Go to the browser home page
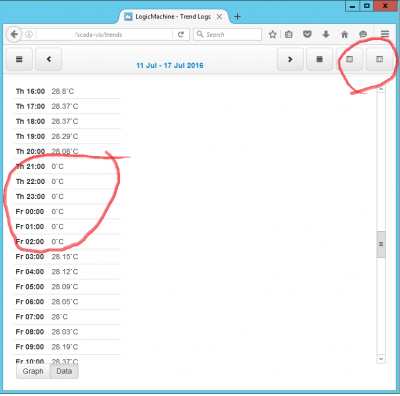Screen dimensions: 400x396 point(344,34)
